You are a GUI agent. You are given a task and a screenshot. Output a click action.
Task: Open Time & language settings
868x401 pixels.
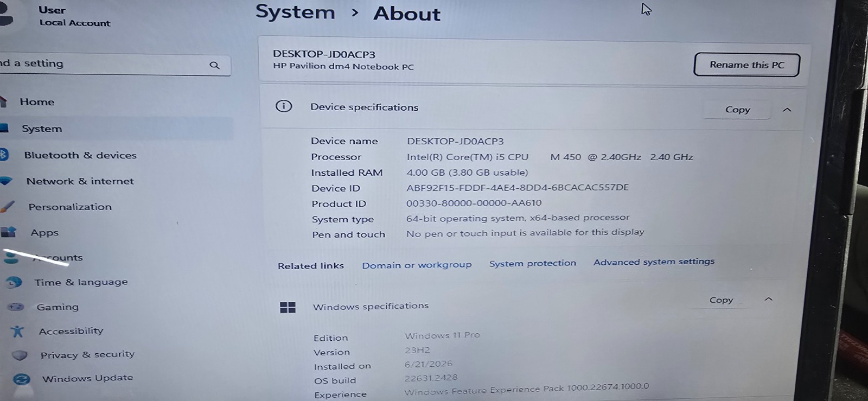point(81,282)
